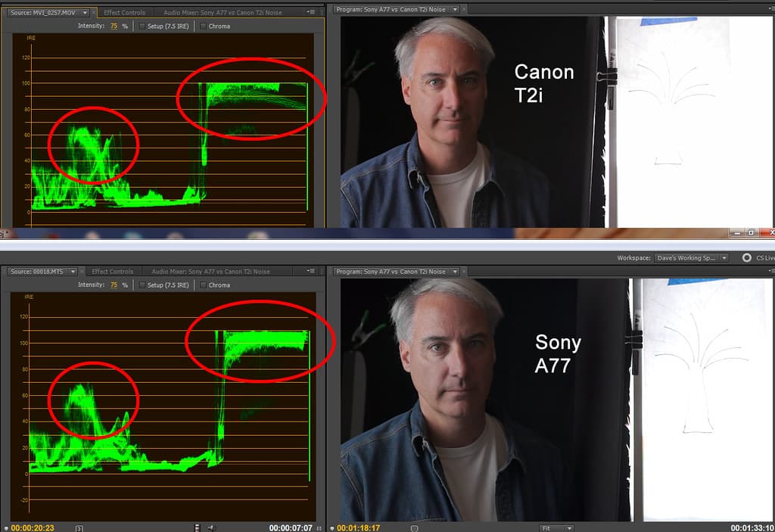This screenshot has width=775, height=532.
Task: Click the Canon T2i program monitor frame
Action: [558, 122]
